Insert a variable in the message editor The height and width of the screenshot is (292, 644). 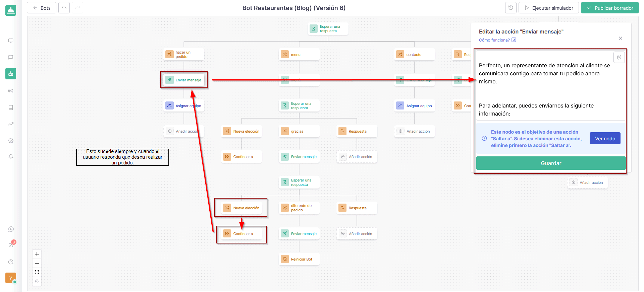(619, 57)
